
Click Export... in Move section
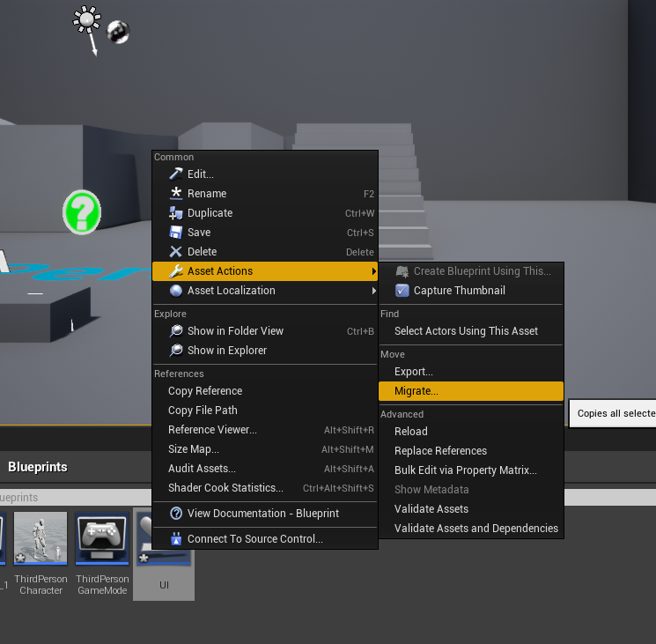[x=471, y=372]
